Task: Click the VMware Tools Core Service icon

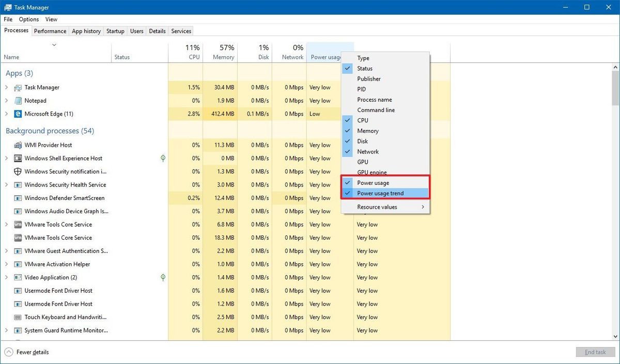Action: [x=18, y=224]
